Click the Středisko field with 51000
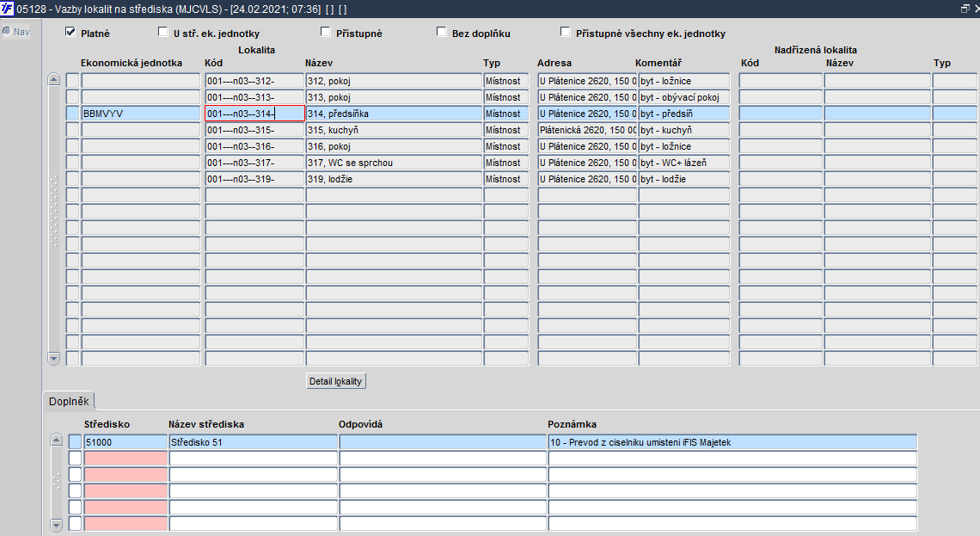The width and height of the screenshot is (980, 536). tap(126, 442)
